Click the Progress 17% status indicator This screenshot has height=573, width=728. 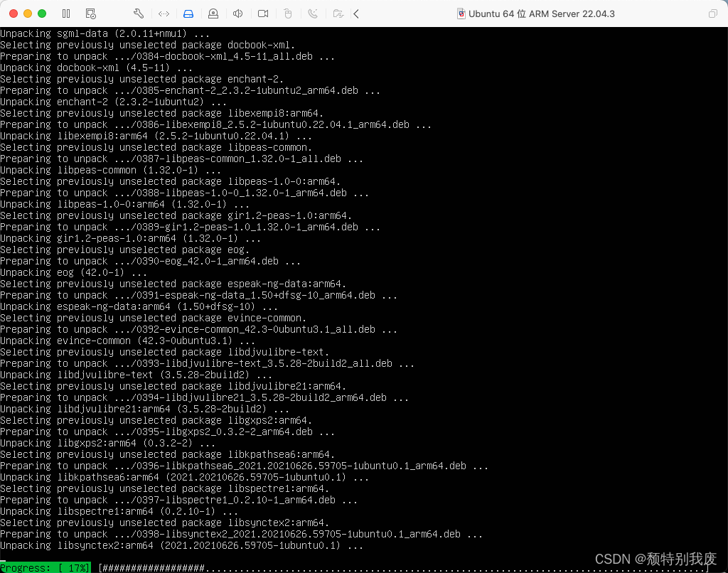click(x=45, y=567)
